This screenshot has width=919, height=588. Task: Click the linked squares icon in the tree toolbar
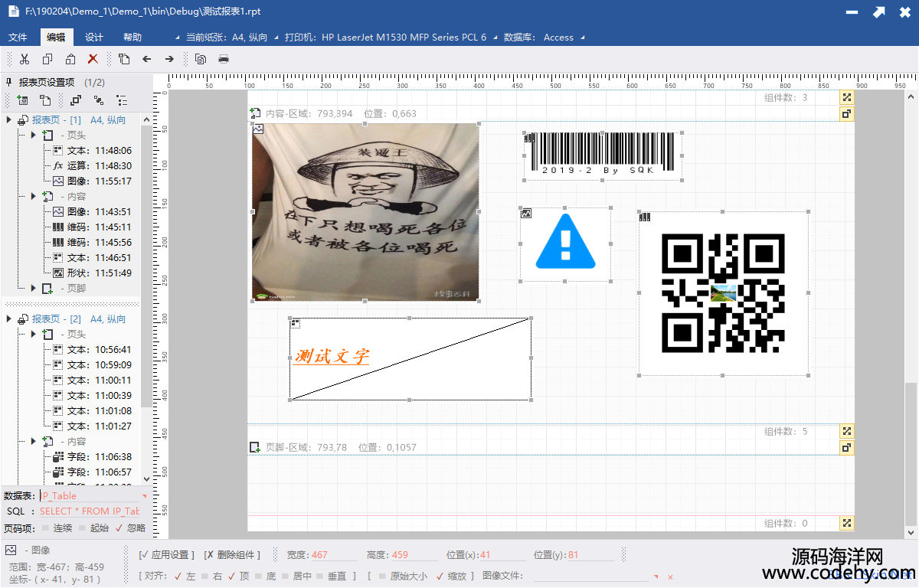click(99, 100)
